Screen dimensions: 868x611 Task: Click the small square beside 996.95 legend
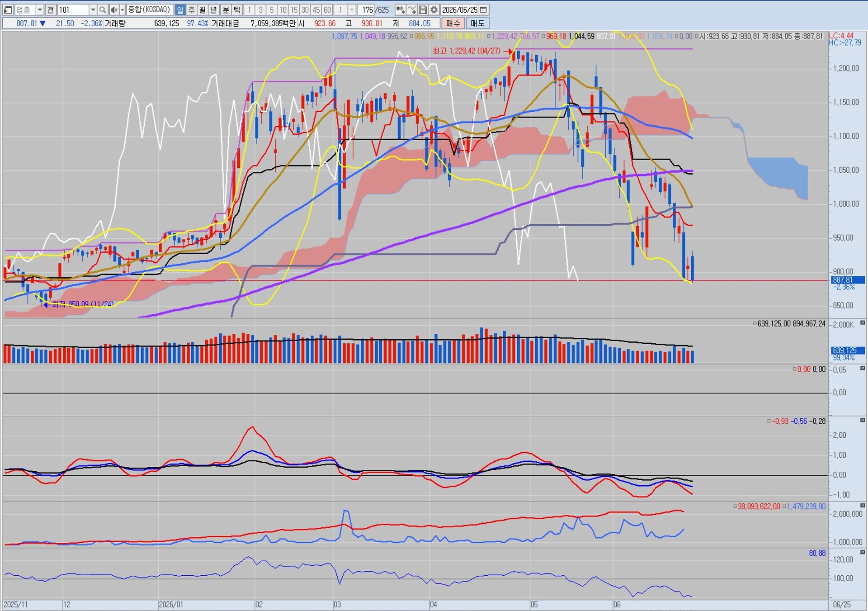(411, 36)
